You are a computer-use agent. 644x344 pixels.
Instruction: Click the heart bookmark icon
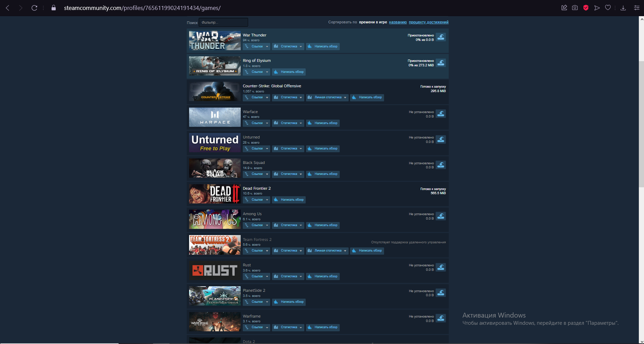[608, 8]
